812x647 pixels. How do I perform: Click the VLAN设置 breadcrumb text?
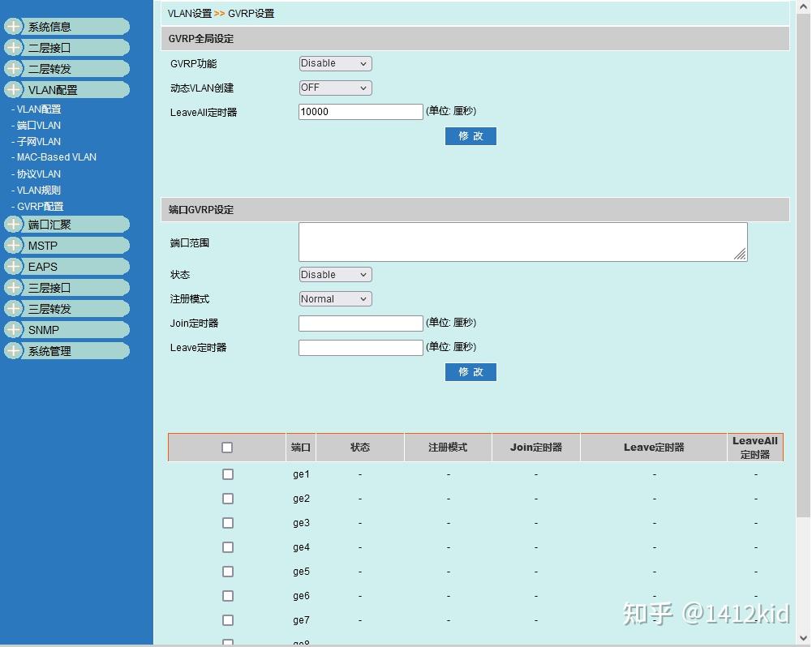pos(190,14)
